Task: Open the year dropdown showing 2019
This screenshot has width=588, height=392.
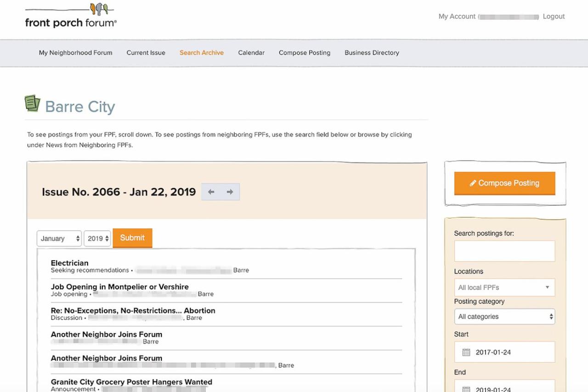Action: click(x=97, y=239)
